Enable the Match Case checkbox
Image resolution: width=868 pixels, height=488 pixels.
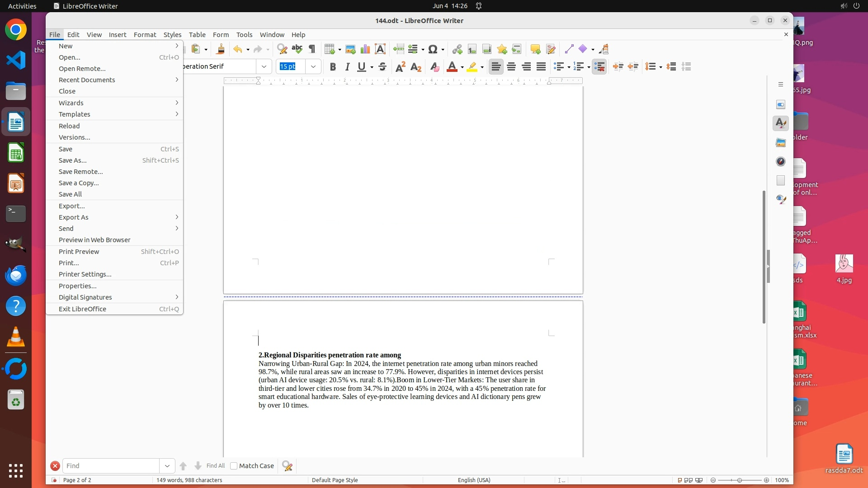[x=234, y=466]
